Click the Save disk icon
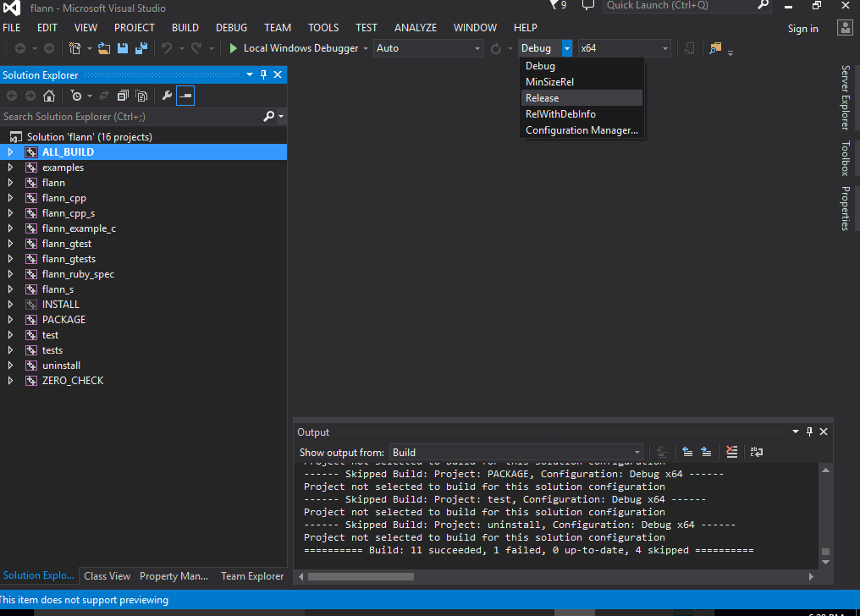 tap(123, 48)
